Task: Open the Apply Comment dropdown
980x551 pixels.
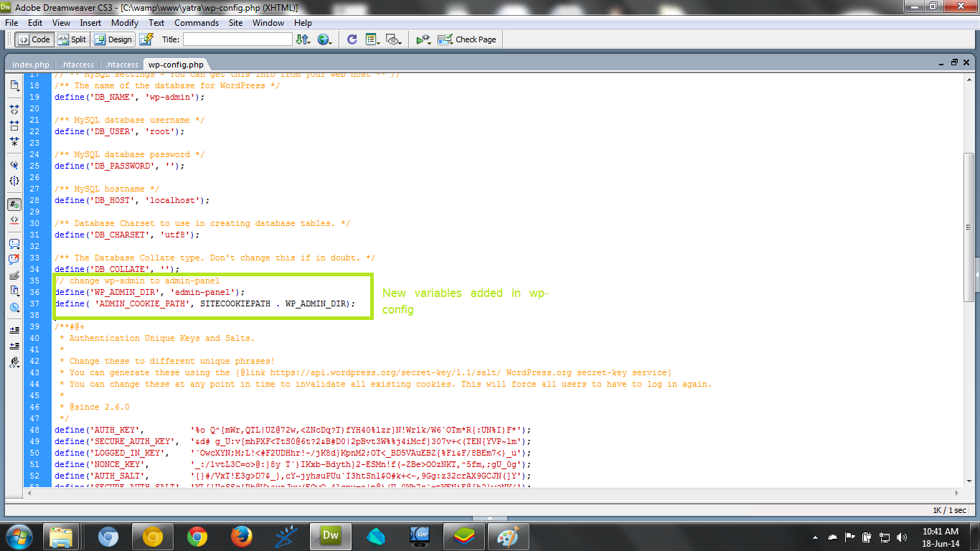Action: (x=14, y=244)
